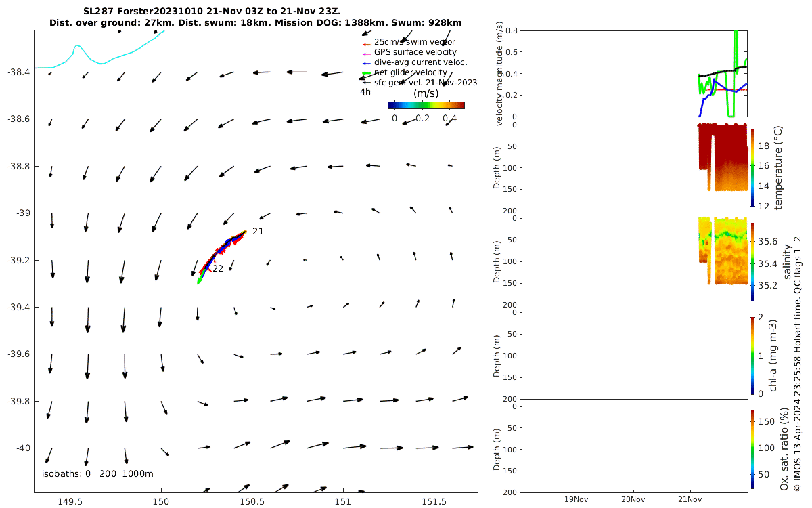Click the salinity colorbar
The height and width of the screenshot is (508, 812).
click(x=753, y=261)
